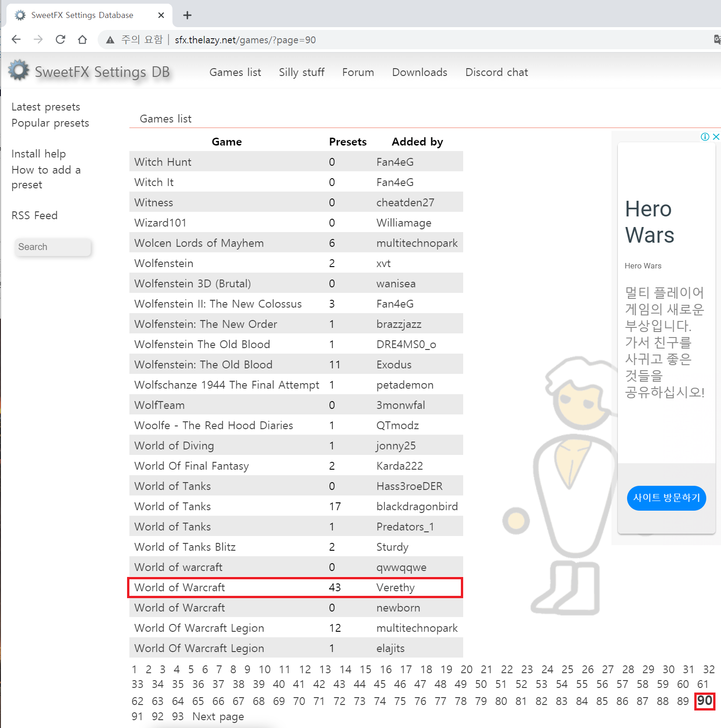Open World of Tanks Blitz entry

pyautogui.click(x=185, y=547)
